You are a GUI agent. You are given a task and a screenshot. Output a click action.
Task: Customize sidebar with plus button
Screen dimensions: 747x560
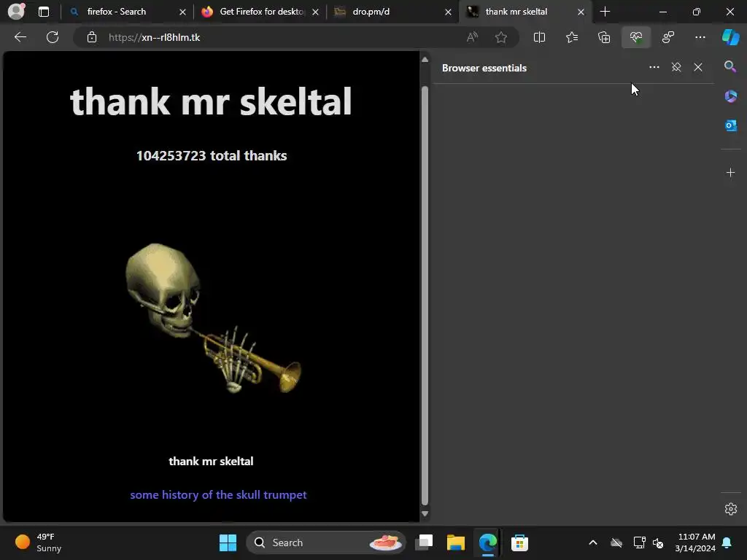[x=730, y=172]
